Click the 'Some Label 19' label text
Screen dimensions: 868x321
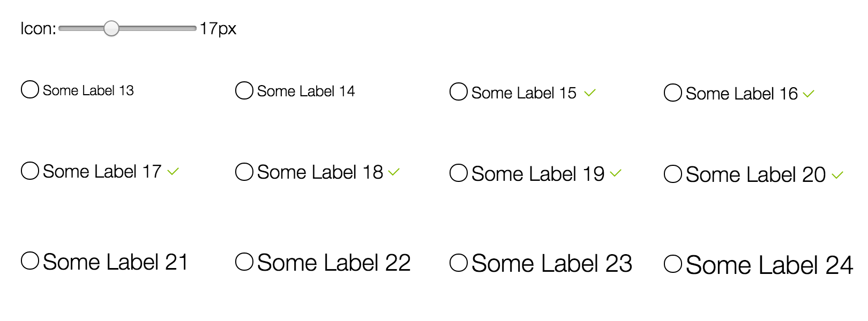tap(538, 174)
